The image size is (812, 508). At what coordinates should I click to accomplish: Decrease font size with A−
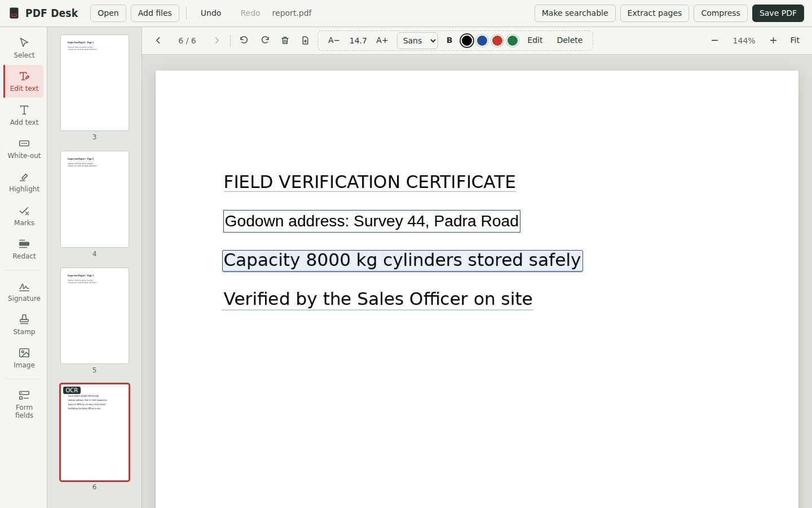point(334,41)
